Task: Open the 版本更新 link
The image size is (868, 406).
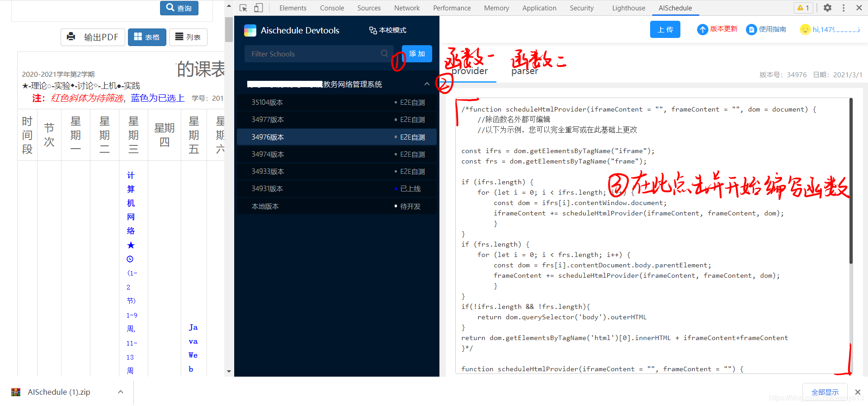Action: click(723, 29)
